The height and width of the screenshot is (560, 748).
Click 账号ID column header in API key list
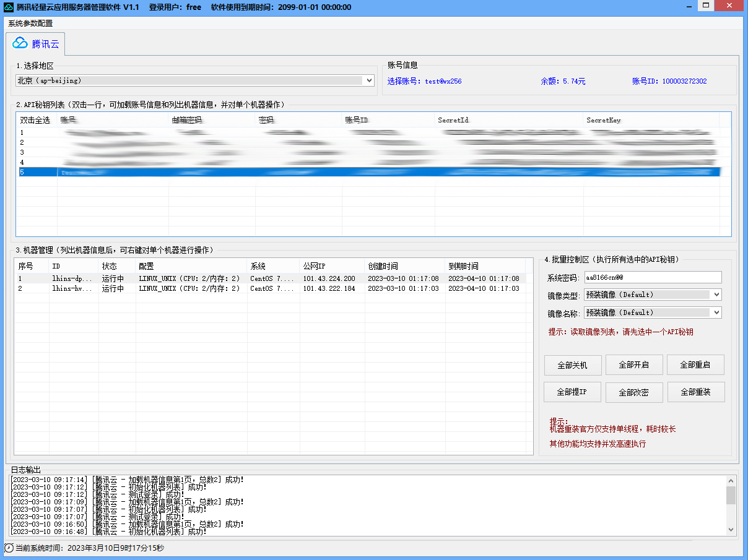pos(388,120)
